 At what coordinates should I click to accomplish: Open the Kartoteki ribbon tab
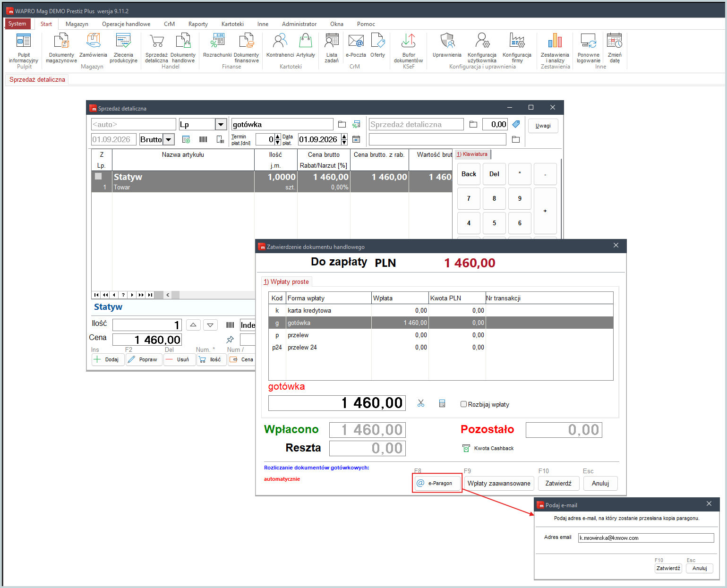point(232,24)
